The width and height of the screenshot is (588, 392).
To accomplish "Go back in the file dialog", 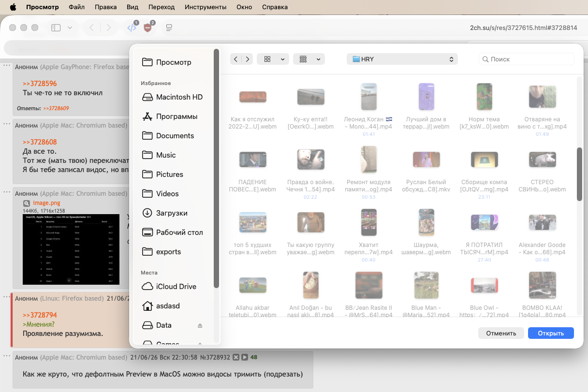I will 235,59.
